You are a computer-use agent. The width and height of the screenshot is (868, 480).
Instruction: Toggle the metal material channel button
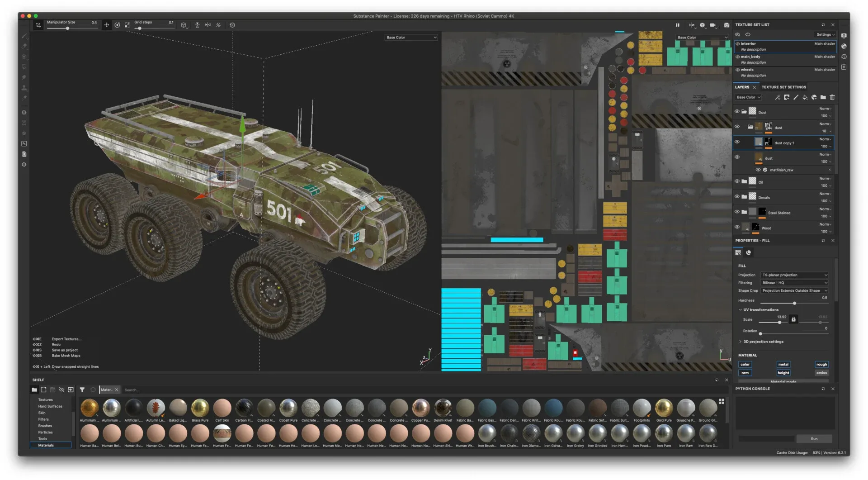[783, 365]
